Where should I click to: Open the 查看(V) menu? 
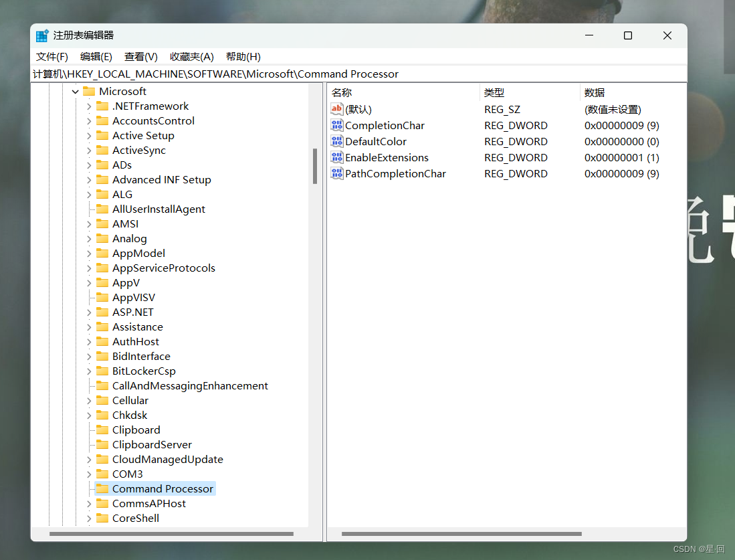tap(140, 57)
